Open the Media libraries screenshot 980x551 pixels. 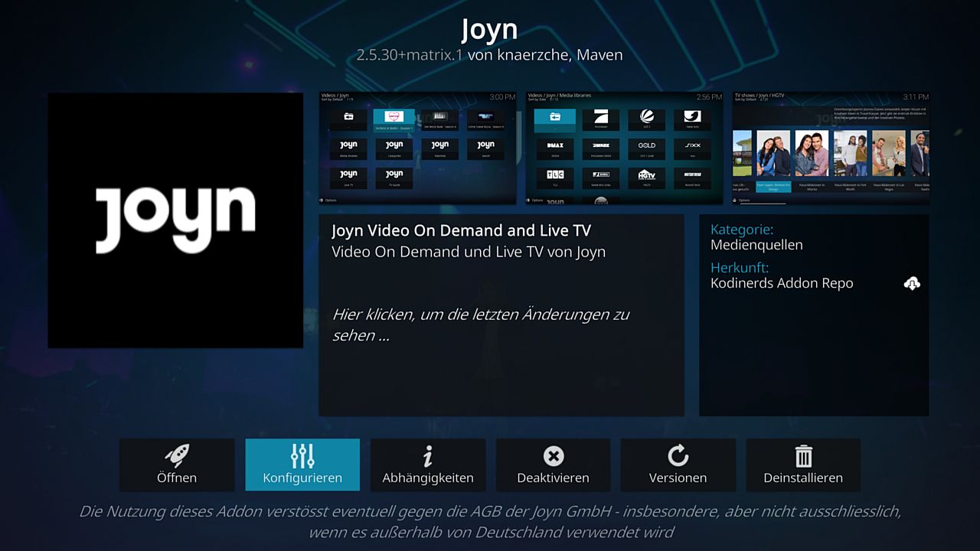625,148
